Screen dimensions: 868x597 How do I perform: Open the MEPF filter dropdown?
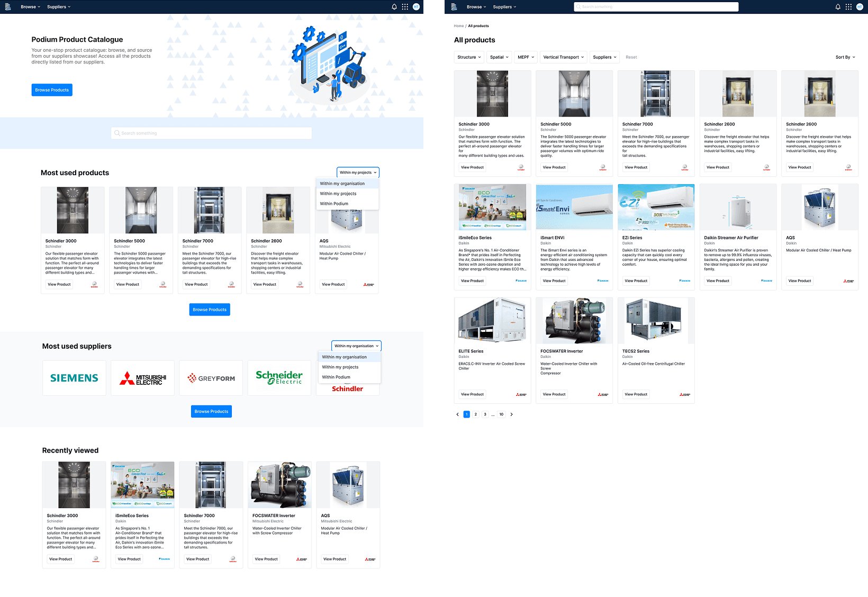[x=525, y=57]
